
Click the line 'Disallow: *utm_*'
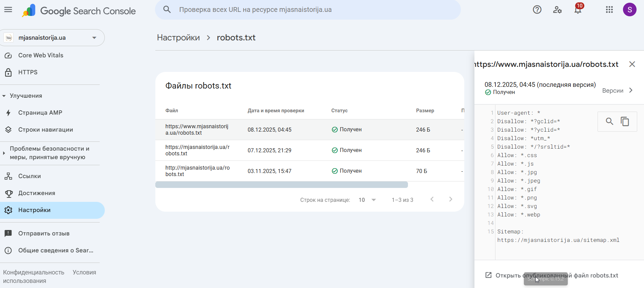(x=524, y=138)
